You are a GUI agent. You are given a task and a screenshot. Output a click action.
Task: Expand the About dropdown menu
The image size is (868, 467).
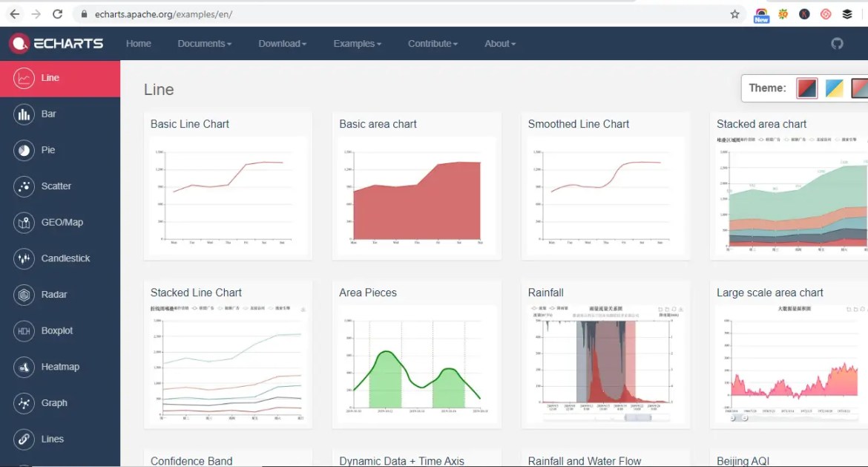[500, 43]
